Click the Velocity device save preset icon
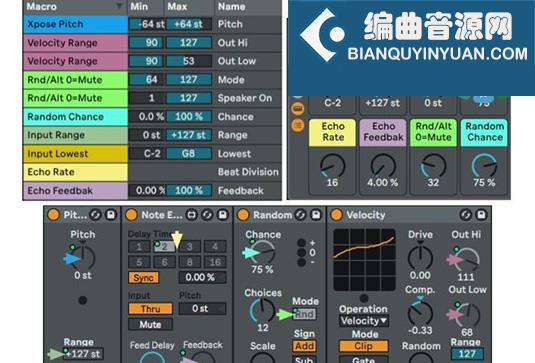Viewport: 535px width, 363px height. coord(481,215)
